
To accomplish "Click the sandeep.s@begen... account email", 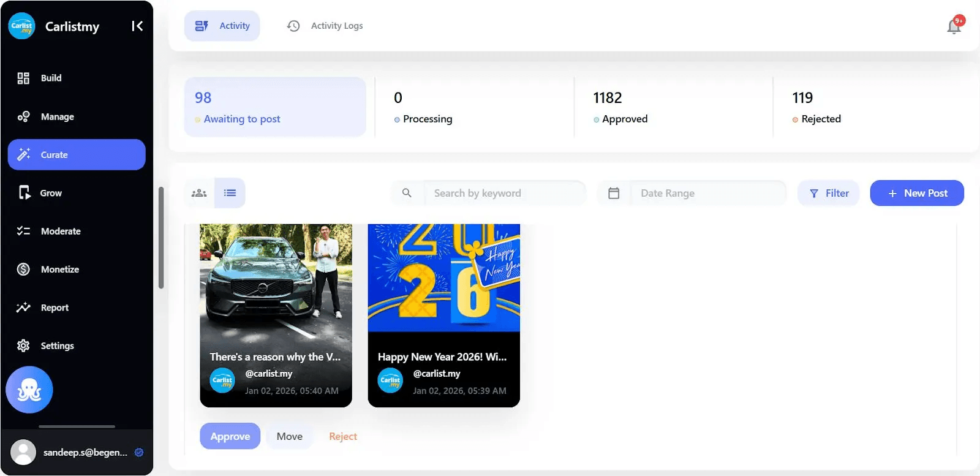I will click(x=85, y=452).
